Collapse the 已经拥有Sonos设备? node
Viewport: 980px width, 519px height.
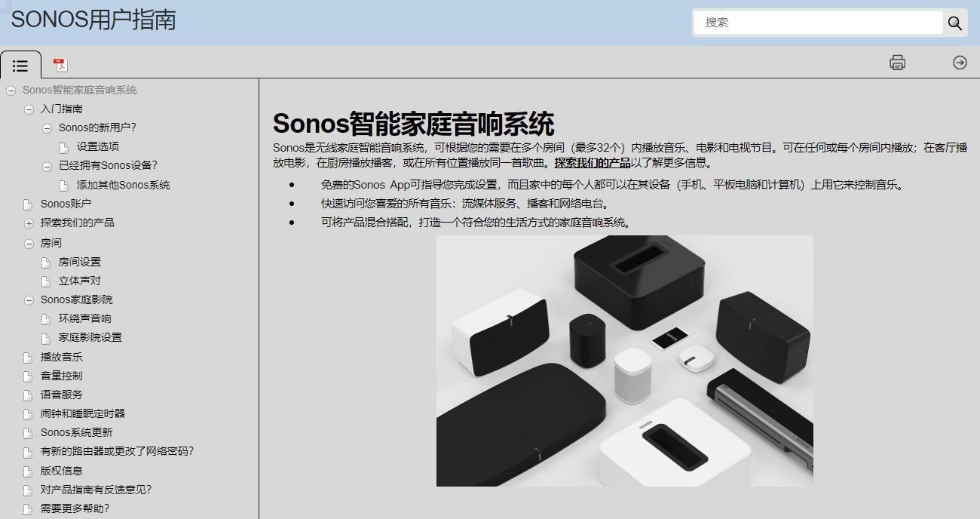pyautogui.click(x=47, y=165)
